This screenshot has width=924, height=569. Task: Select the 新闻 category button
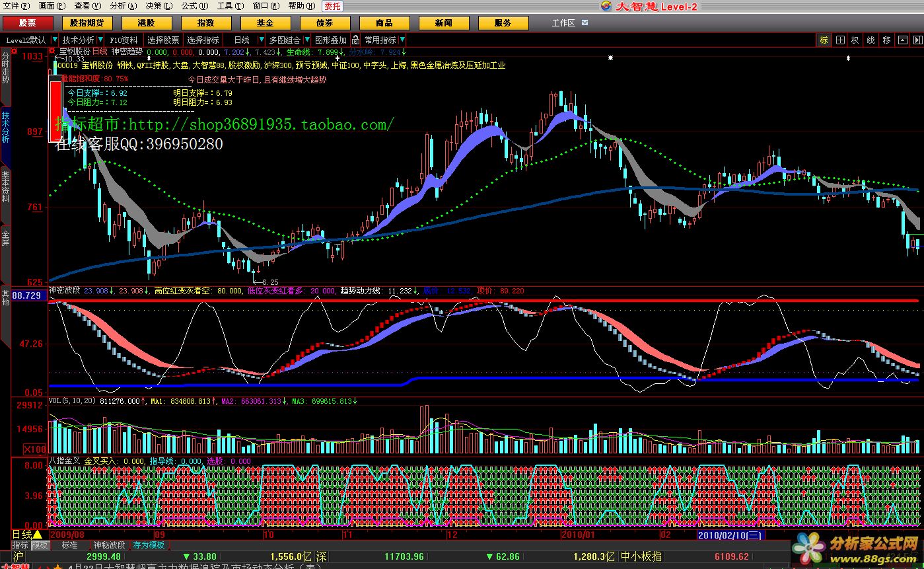click(444, 23)
